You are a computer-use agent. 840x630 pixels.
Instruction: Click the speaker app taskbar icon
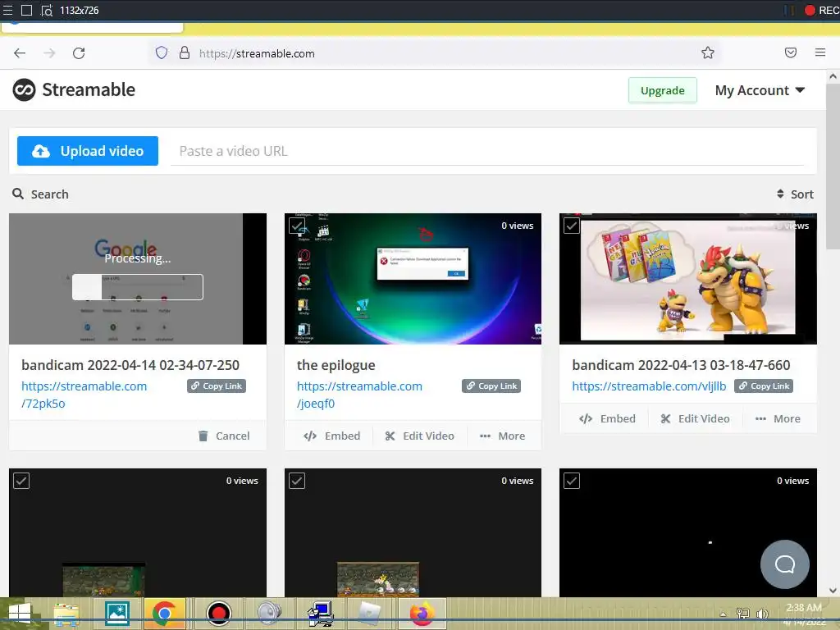pos(269,614)
